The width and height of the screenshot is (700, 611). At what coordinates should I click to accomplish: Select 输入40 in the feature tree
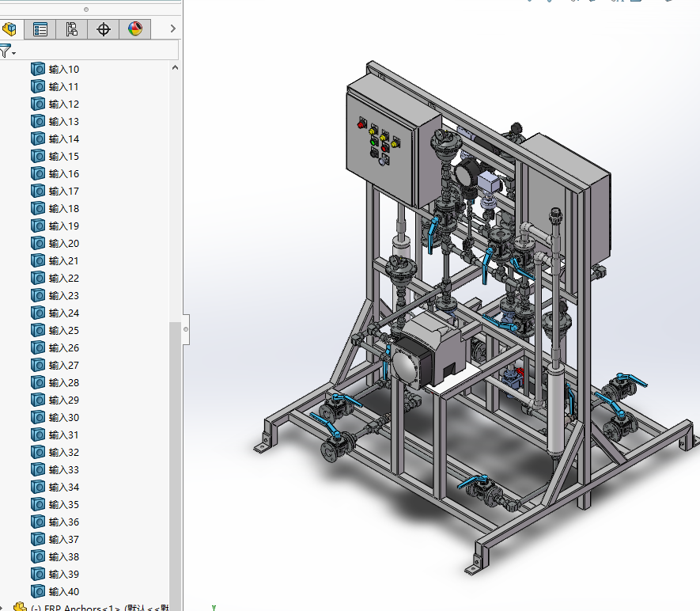63,591
